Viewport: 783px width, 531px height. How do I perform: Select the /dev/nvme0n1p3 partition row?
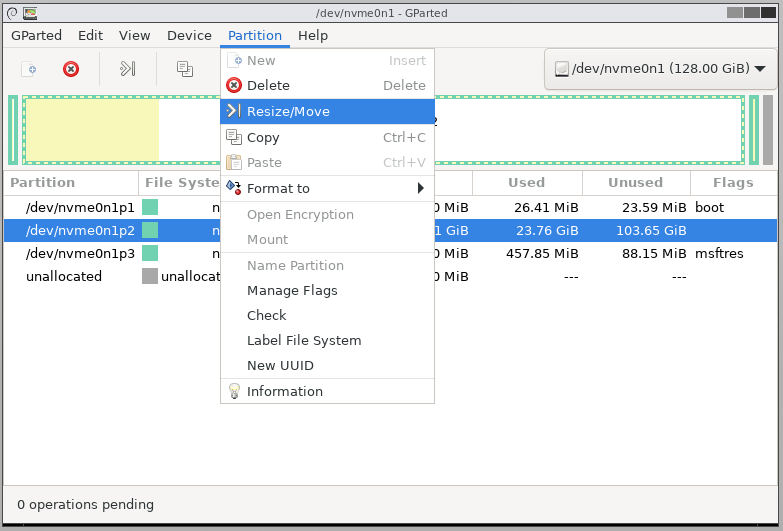click(x=391, y=253)
